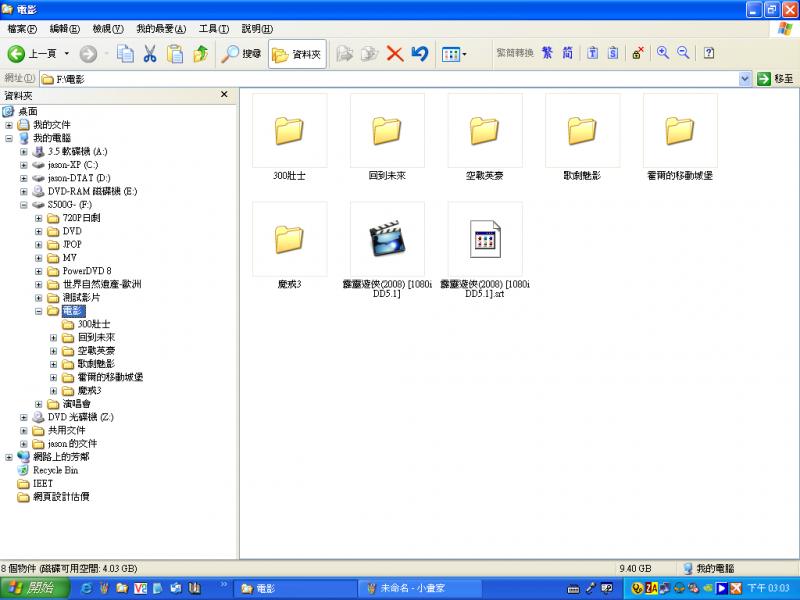Open the 檢視(V) menu

(x=108, y=29)
